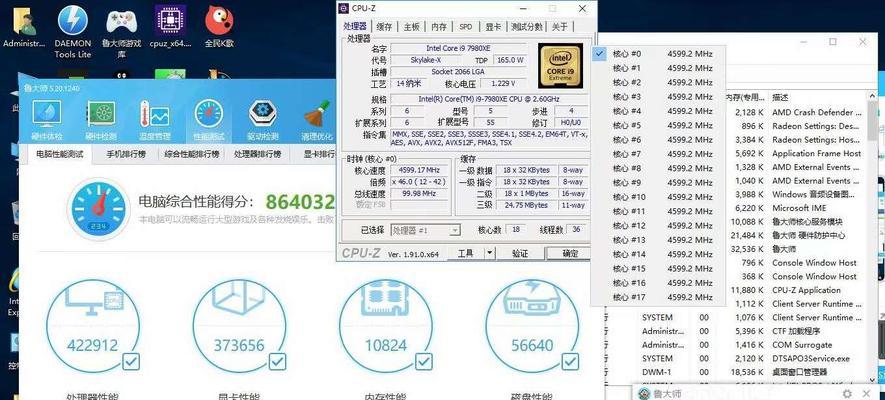
Task: Select 核心 #9 in the core menu
Action: (x=658, y=182)
